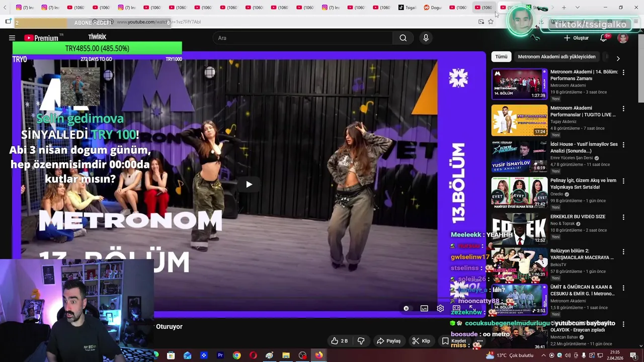
Task: Open more options for TUGITO LIVE video
Action: click(623, 109)
